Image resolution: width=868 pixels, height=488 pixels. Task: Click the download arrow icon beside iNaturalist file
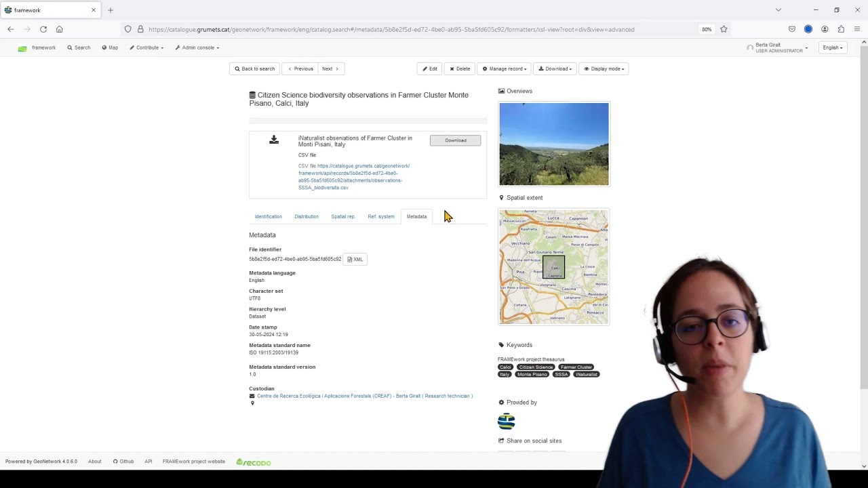coord(274,140)
